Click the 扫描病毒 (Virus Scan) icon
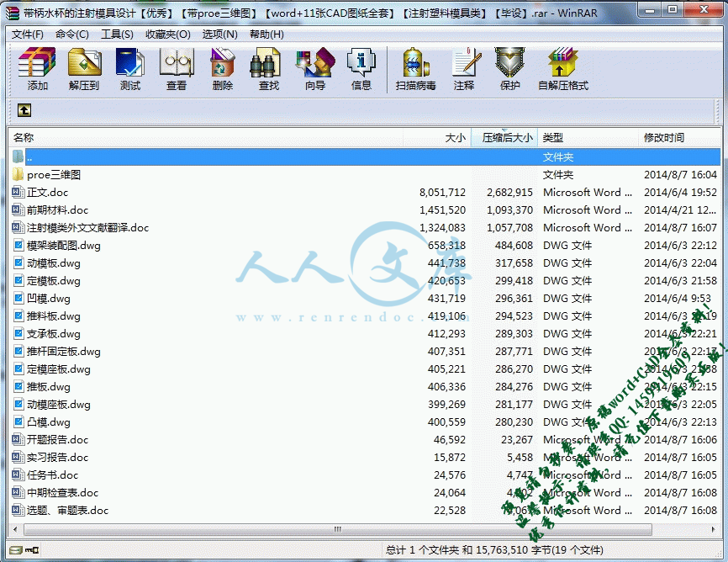 (x=415, y=61)
